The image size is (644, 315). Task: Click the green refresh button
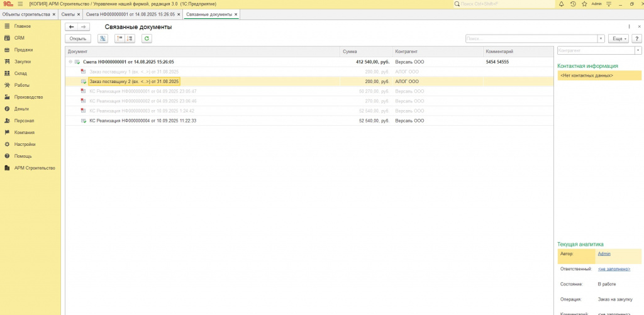[147, 38]
